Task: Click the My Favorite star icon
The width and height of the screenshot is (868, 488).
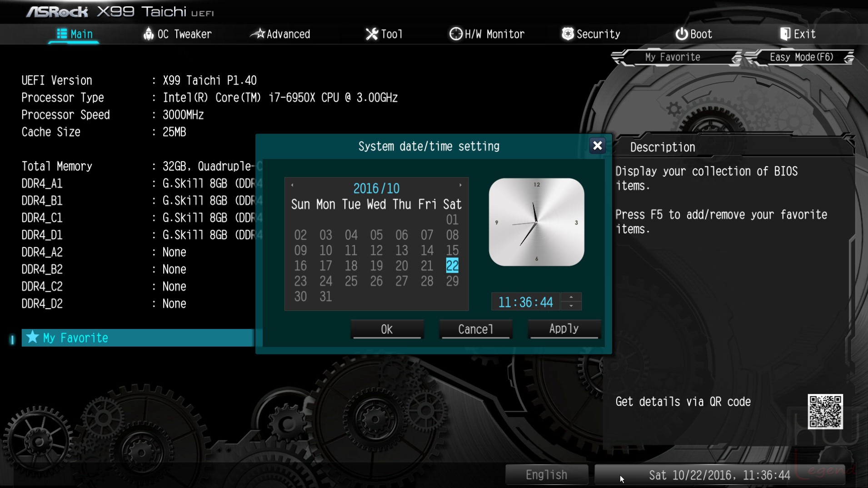Action: (32, 337)
